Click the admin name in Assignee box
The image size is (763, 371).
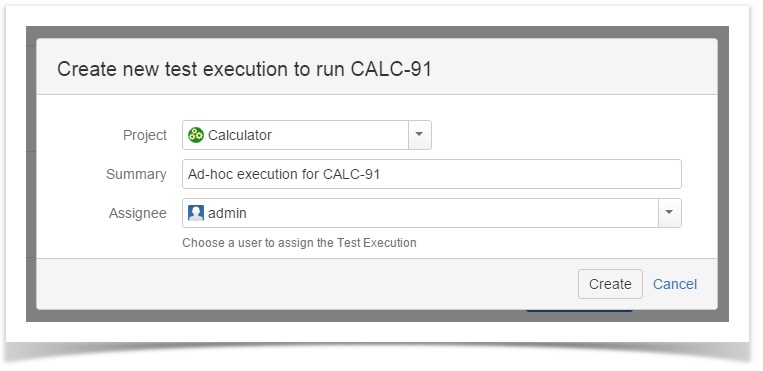pos(227,213)
